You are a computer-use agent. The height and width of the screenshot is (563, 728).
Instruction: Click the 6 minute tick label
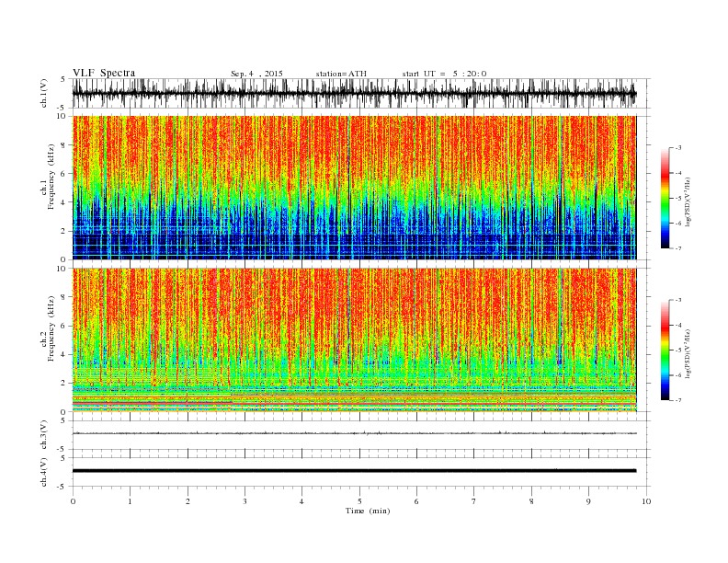416,501
